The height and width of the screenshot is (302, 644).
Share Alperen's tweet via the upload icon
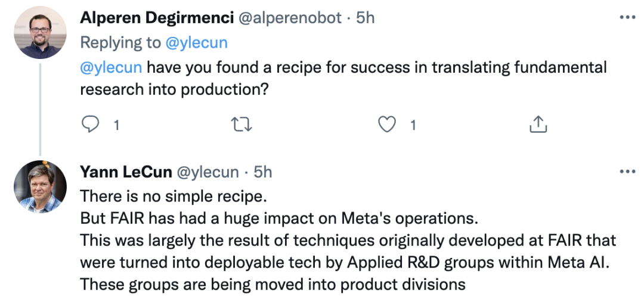pos(538,124)
